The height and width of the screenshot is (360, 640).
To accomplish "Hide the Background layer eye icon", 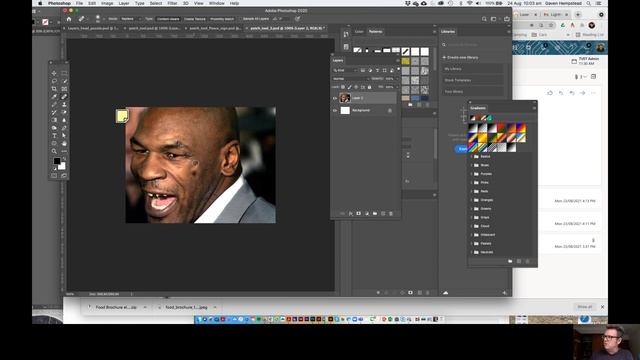I will (x=335, y=110).
